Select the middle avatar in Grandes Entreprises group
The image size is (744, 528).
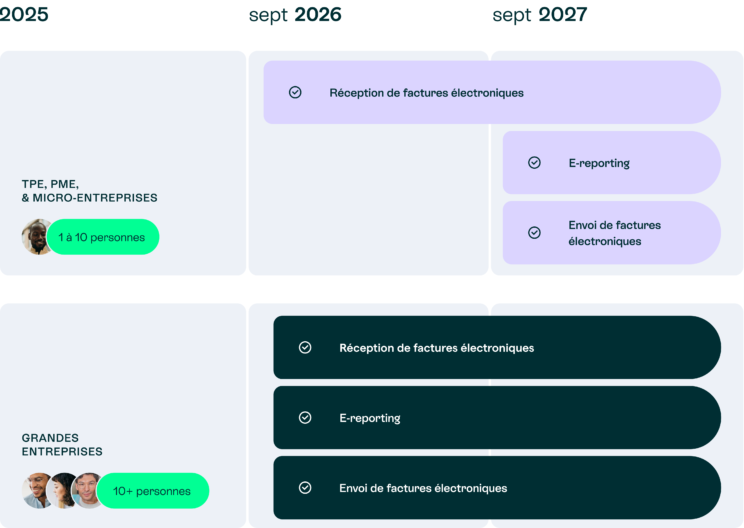point(61,491)
